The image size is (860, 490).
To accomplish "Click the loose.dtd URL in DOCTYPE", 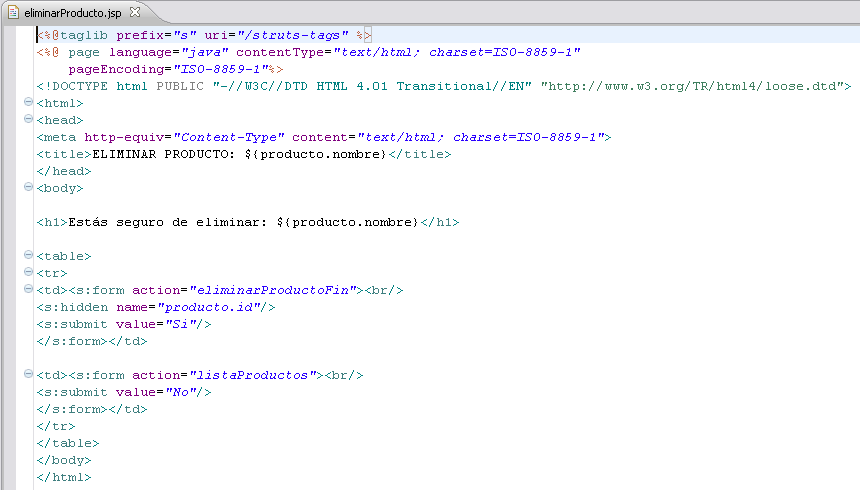I will pos(692,86).
